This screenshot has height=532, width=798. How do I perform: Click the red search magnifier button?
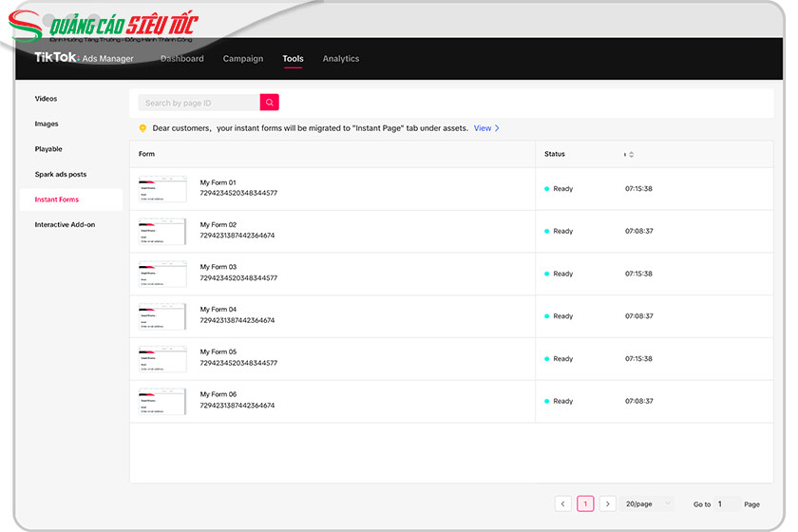pyautogui.click(x=270, y=103)
